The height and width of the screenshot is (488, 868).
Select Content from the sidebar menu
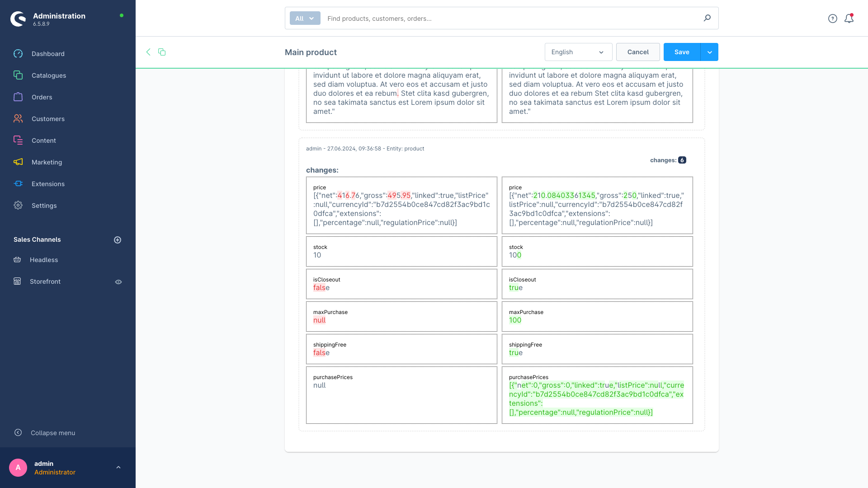[43, 141]
